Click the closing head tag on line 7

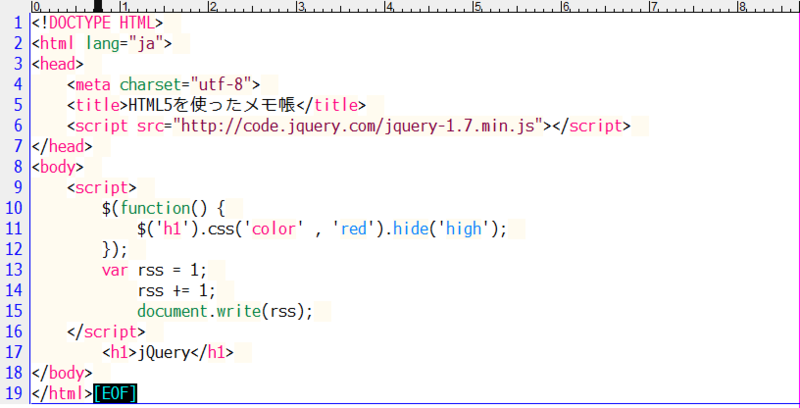(62, 146)
